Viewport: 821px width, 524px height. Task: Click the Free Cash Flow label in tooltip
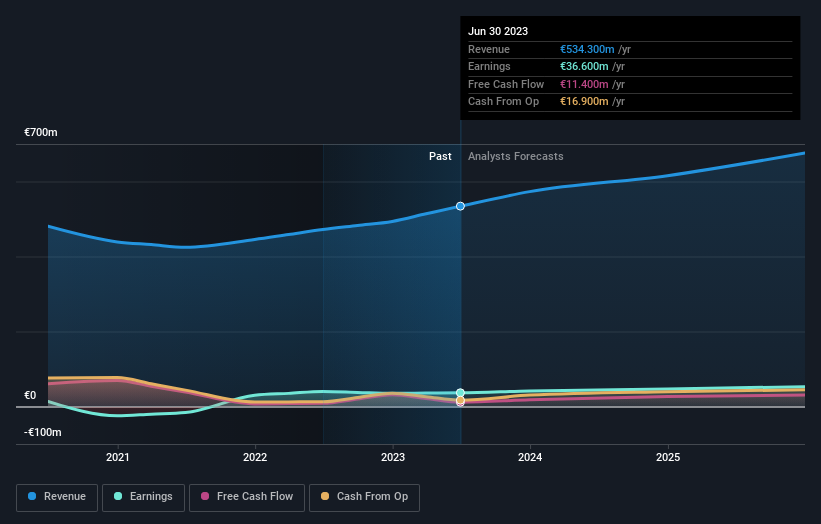point(506,84)
